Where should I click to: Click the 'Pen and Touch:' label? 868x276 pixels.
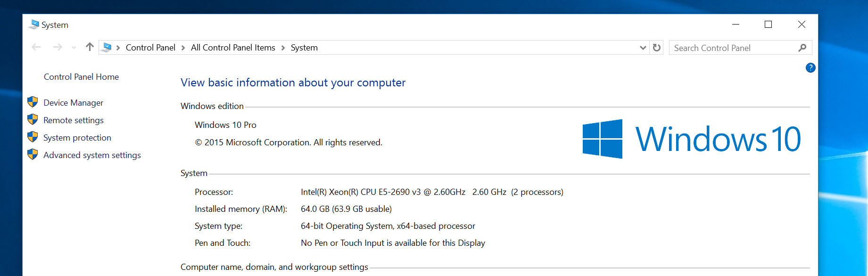point(223,243)
